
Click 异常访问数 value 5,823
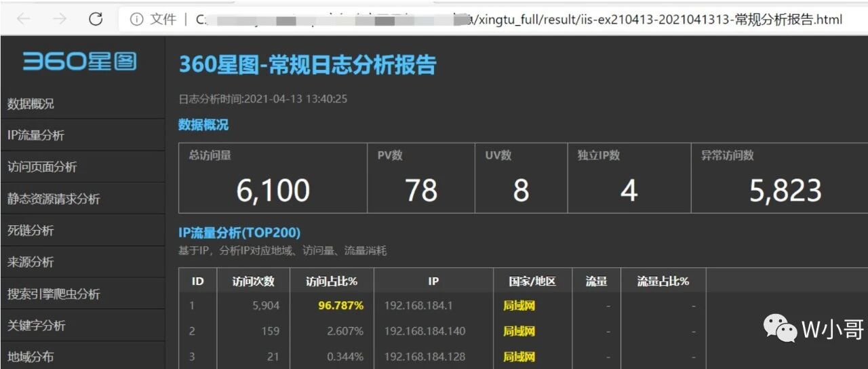(x=785, y=191)
